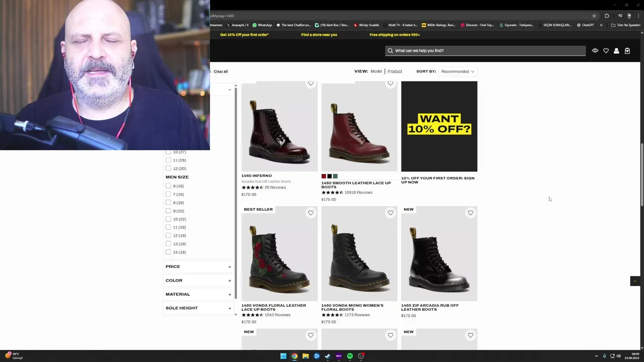Pick the cherry red swatch under smooth boots
Image resolution: width=644 pixels, height=362 pixels.
click(x=324, y=176)
